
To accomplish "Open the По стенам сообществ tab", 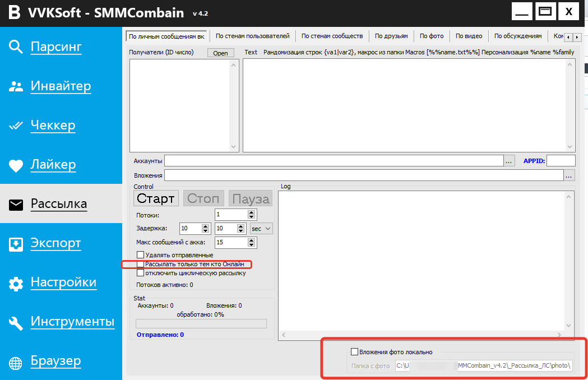I will [332, 35].
